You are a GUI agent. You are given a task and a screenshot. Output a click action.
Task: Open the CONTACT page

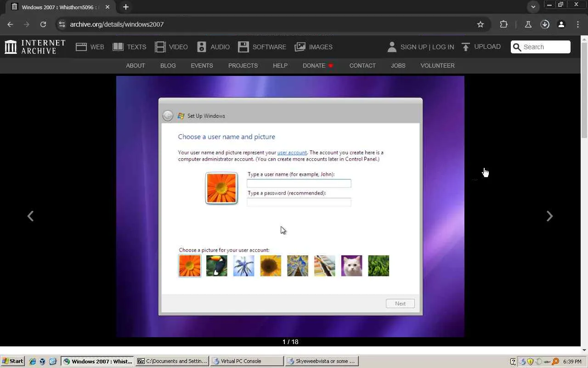point(362,66)
